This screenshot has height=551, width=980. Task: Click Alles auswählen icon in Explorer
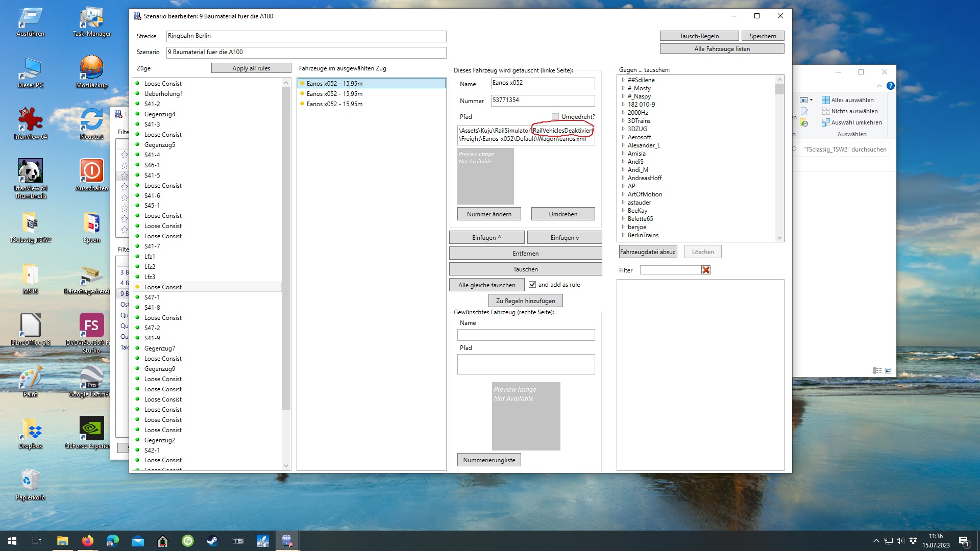825,100
